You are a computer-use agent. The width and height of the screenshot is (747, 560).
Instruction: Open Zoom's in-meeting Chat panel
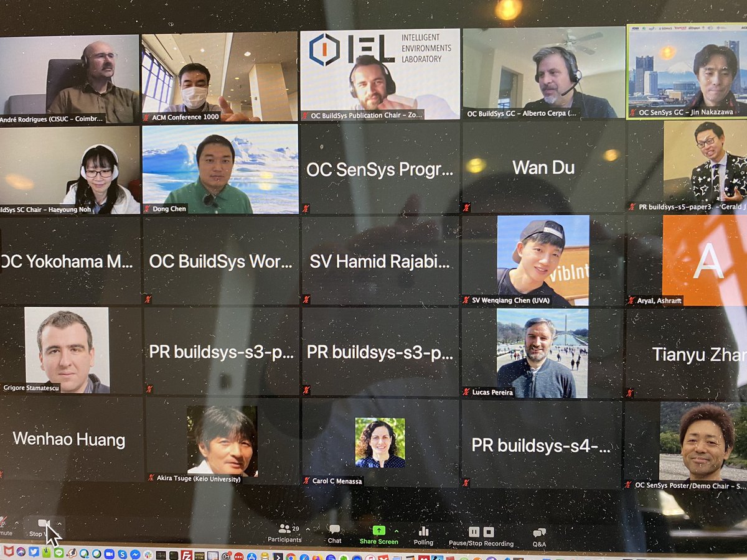coord(334,529)
